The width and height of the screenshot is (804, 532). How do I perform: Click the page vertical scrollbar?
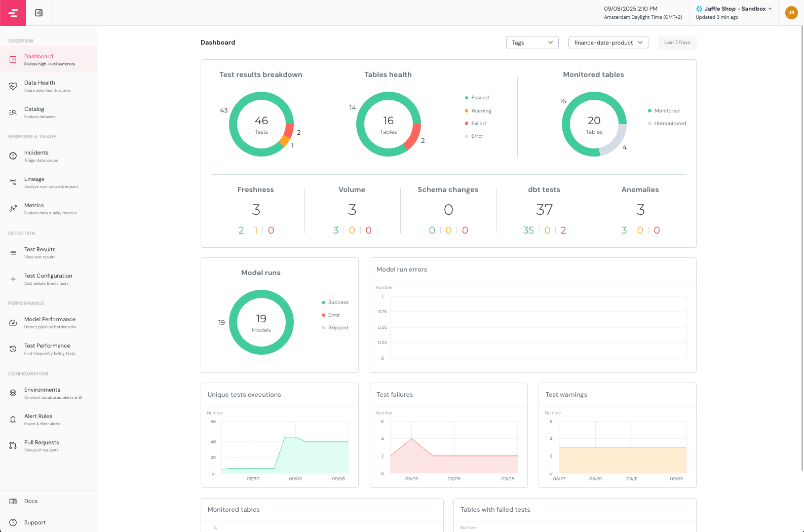pos(802,248)
